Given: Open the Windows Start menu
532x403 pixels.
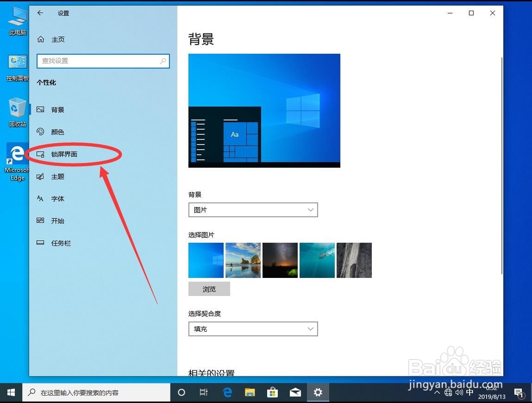Looking at the screenshot, I should point(11,392).
